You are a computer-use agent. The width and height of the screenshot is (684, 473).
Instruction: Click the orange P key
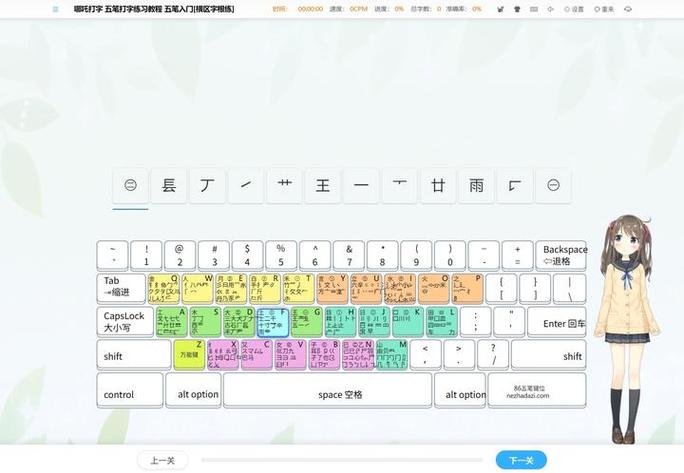pyautogui.click(x=467, y=288)
